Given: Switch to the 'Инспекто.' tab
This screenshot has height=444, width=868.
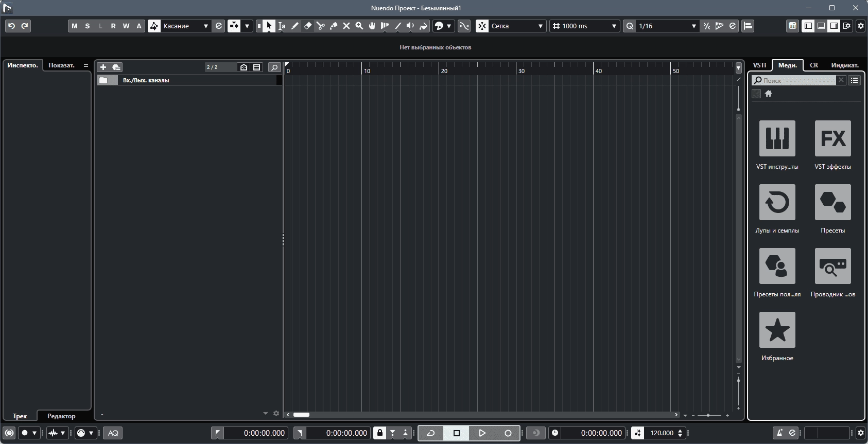Looking at the screenshot, I should click(x=23, y=65).
